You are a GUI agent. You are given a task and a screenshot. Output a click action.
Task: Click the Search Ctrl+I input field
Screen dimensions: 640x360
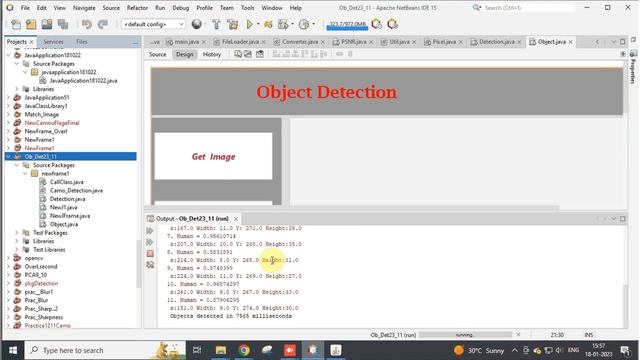529,8
